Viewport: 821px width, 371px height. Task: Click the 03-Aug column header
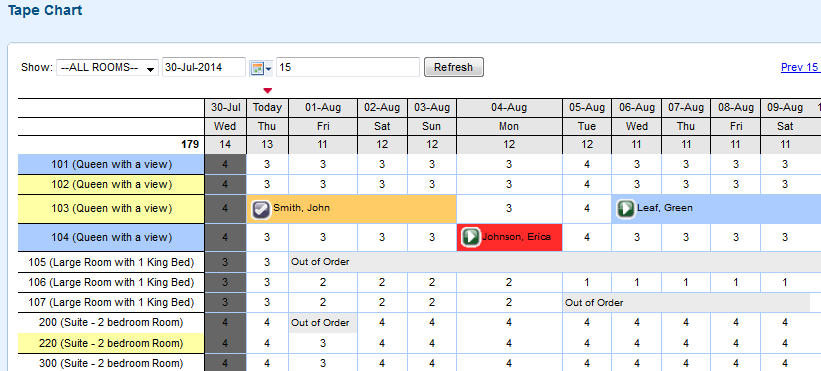pos(432,108)
